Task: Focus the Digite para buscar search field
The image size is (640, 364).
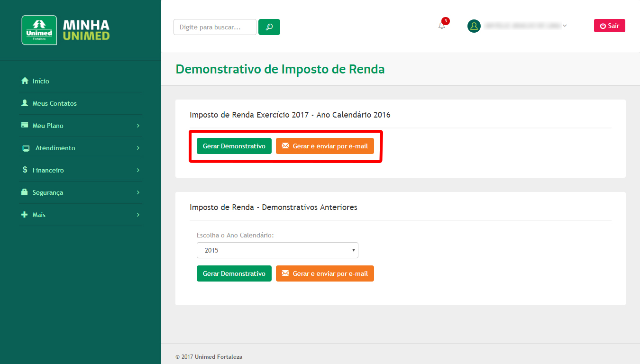Action: point(215,27)
